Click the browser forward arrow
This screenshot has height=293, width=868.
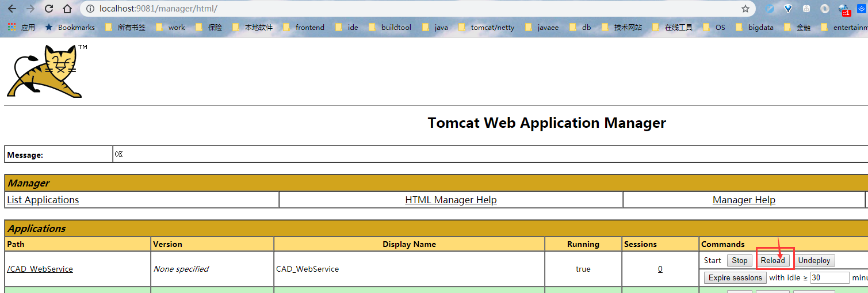pos(30,9)
